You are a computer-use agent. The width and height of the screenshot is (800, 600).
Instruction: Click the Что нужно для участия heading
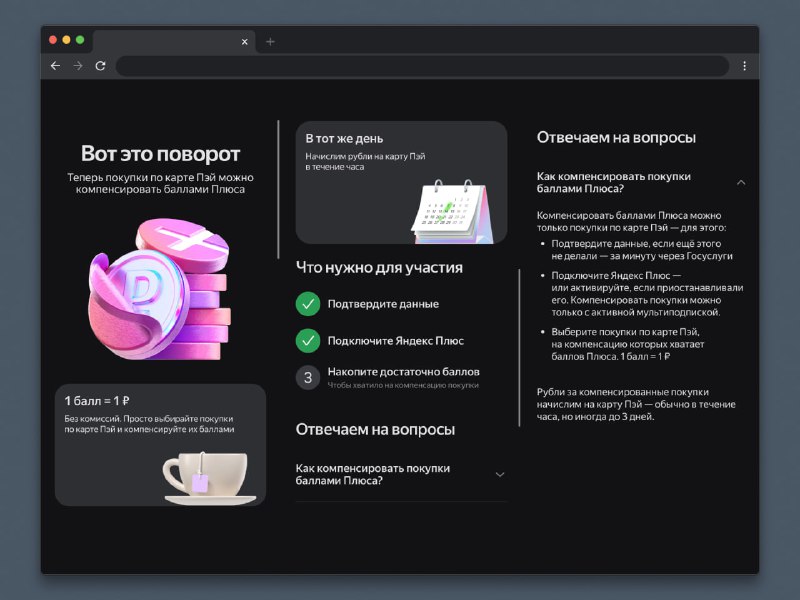click(379, 268)
